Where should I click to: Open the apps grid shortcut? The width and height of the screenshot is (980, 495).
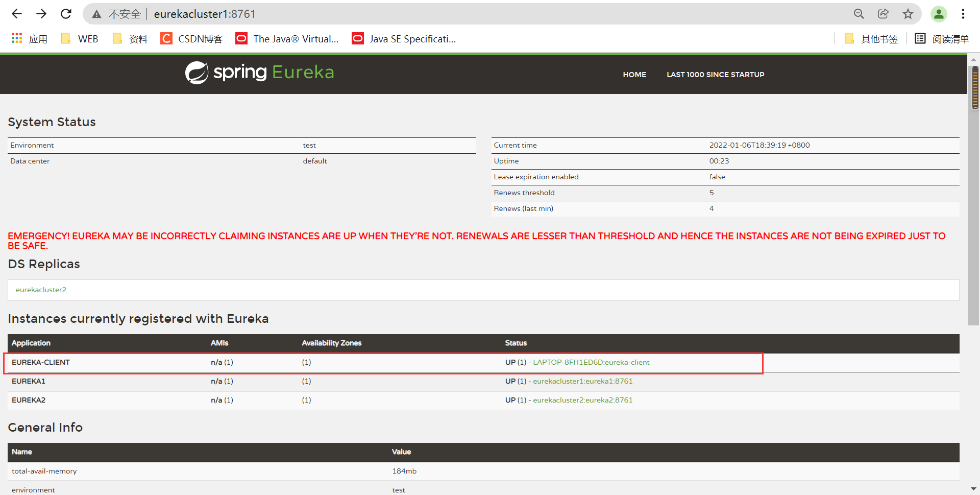coord(29,39)
